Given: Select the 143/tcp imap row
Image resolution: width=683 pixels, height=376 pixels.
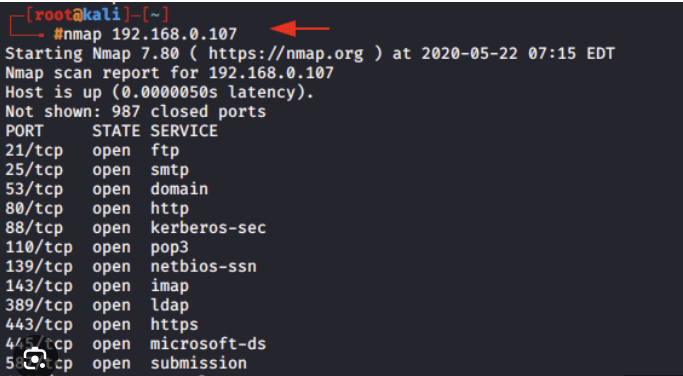Looking at the screenshot, I should pos(97,286).
